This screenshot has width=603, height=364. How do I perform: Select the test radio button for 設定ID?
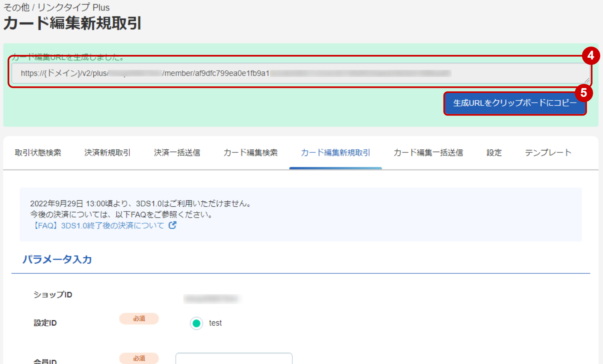tap(196, 323)
